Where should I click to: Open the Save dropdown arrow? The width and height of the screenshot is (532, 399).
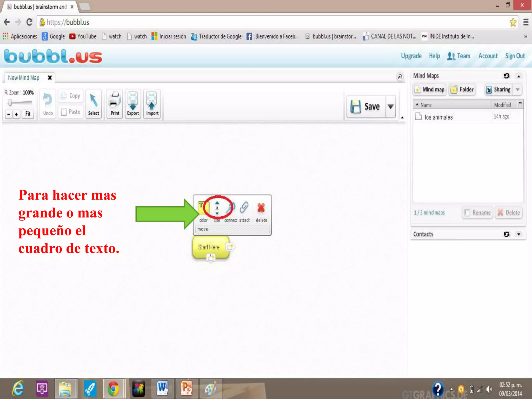(x=390, y=107)
